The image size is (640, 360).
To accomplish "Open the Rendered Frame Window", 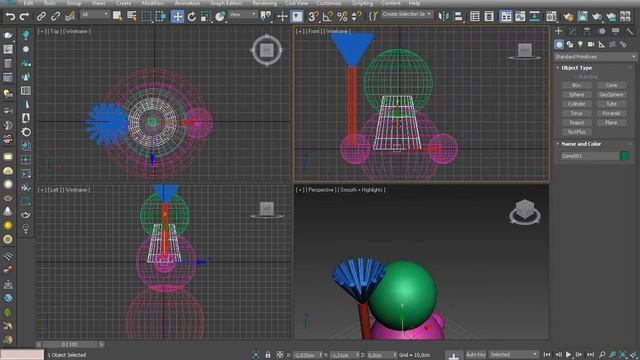I will click(x=582, y=16).
